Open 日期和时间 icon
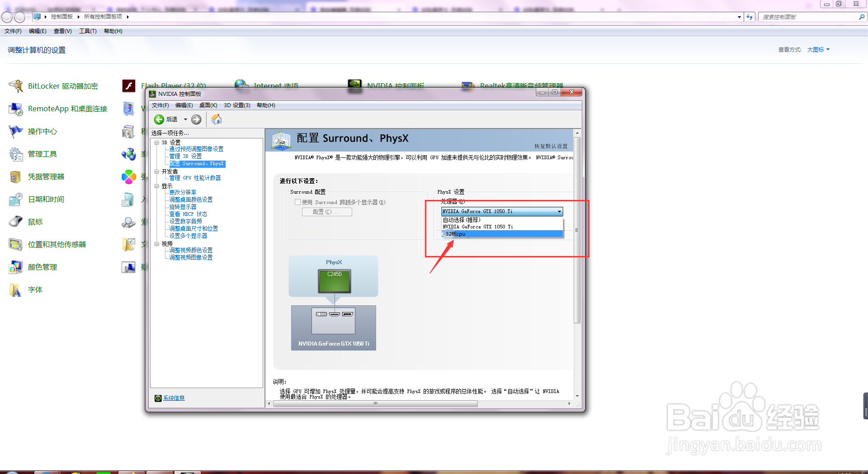This screenshot has height=474, width=868. point(16,199)
